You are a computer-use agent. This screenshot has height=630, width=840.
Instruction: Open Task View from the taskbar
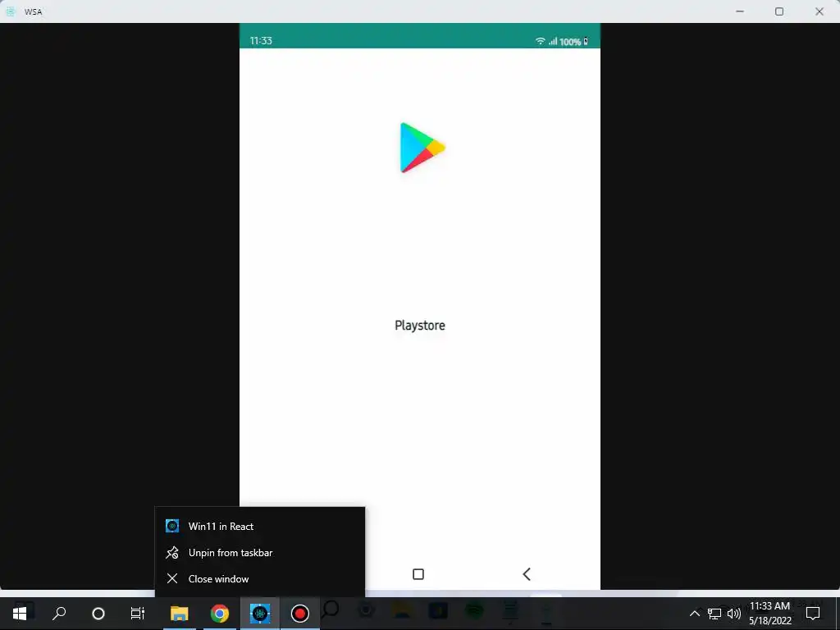[138, 614]
